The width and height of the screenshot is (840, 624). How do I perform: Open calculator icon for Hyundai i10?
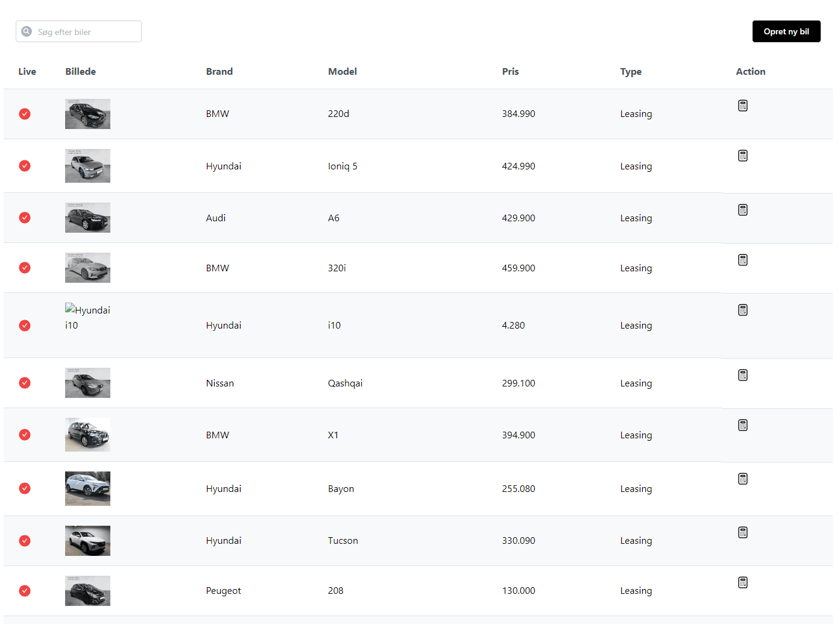click(743, 310)
